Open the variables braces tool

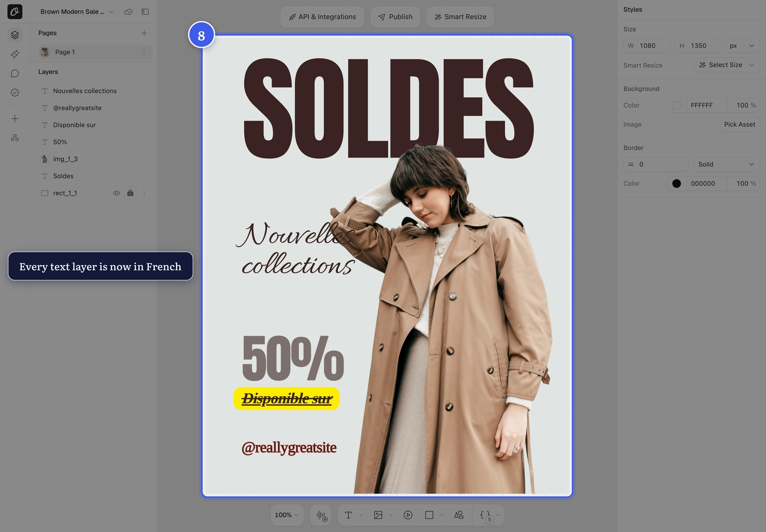click(x=485, y=515)
